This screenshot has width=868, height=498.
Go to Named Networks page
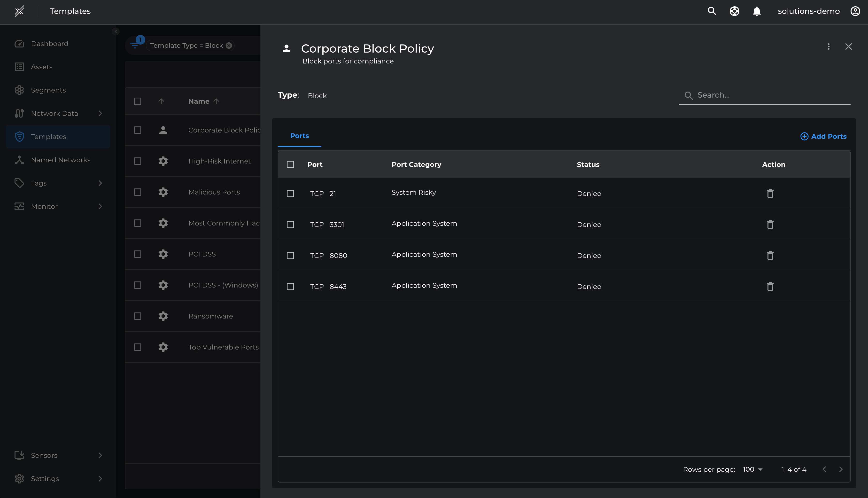click(61, 160)
